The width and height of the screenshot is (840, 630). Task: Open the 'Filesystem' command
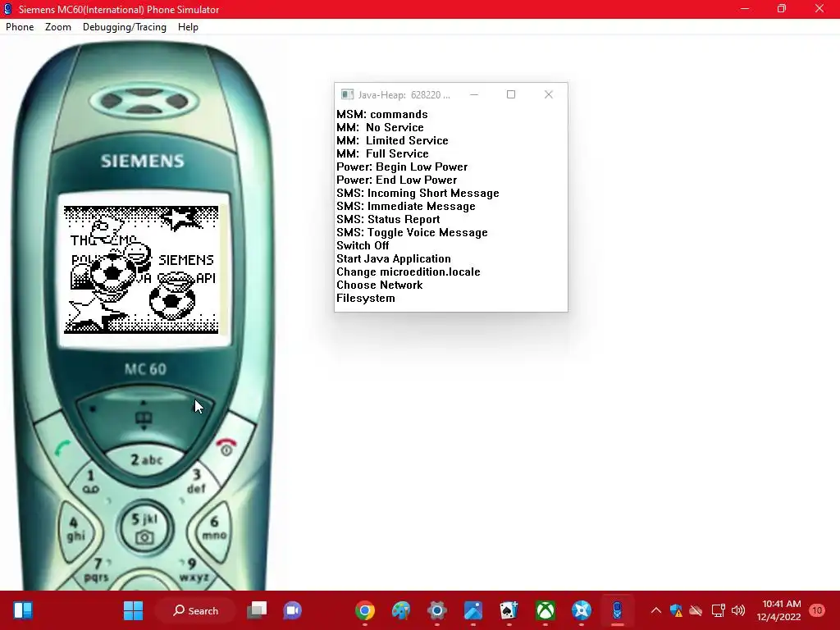point(365,298)
